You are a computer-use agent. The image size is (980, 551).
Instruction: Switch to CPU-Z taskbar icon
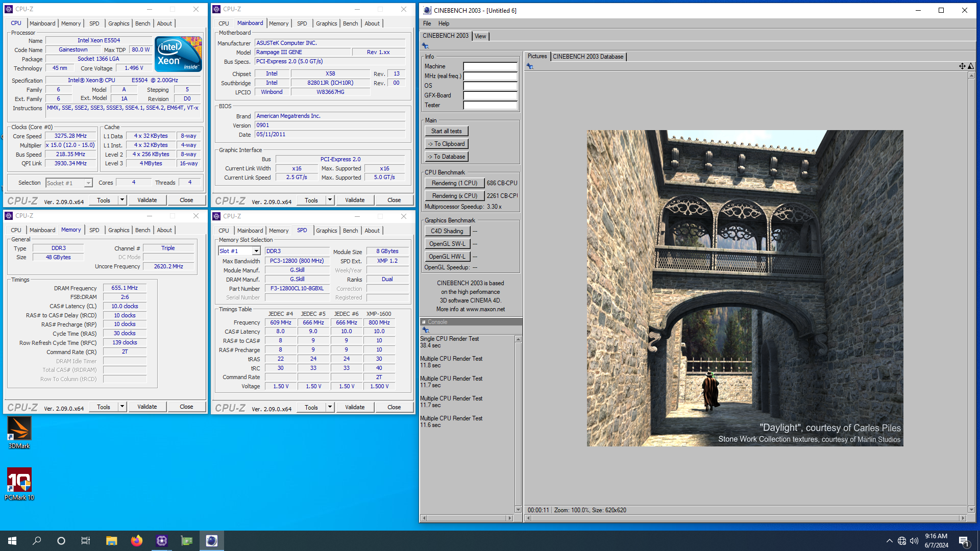click(x=162, y=541)
